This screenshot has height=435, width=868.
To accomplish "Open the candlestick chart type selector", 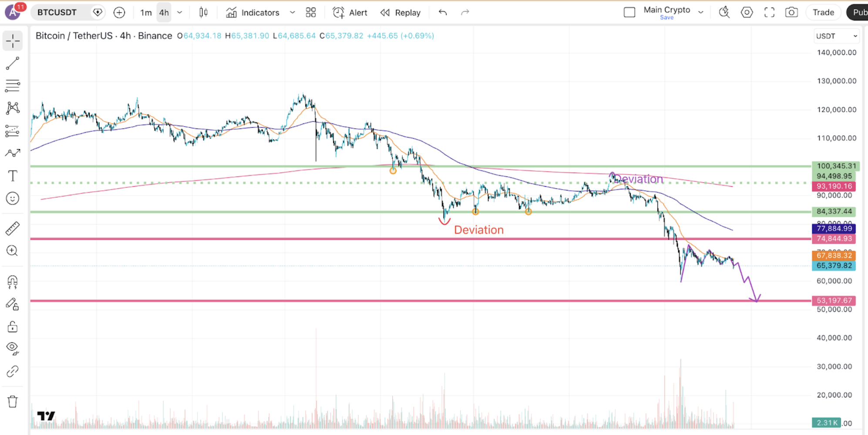I will [x=203, y=13].
